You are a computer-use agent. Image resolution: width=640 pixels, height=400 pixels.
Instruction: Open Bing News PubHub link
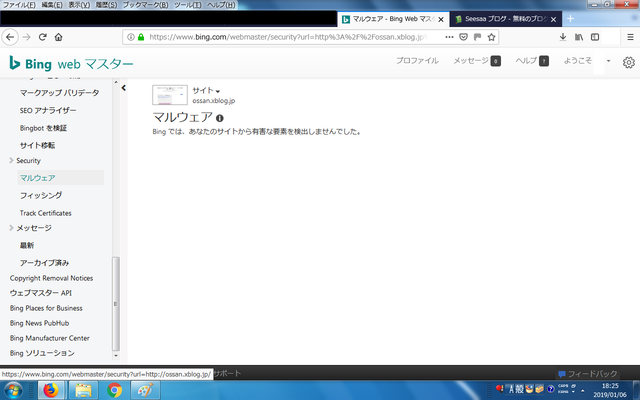[x=40, y=323]
